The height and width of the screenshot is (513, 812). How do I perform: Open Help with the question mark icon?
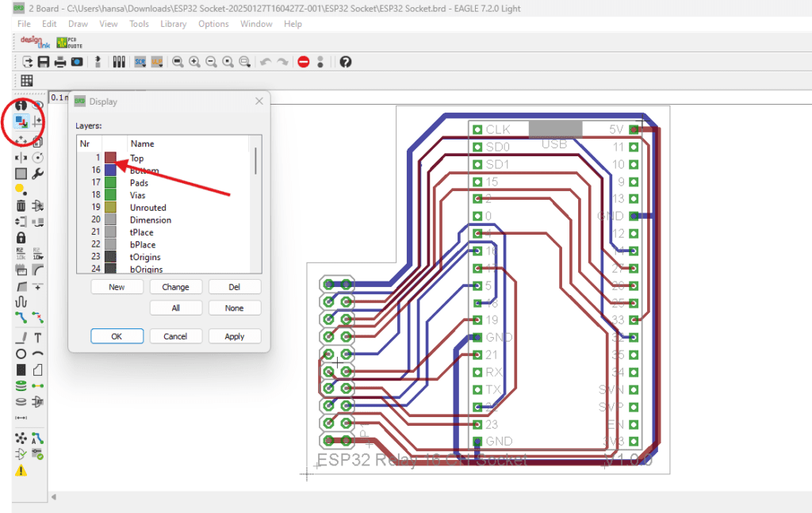pos(345,62)
